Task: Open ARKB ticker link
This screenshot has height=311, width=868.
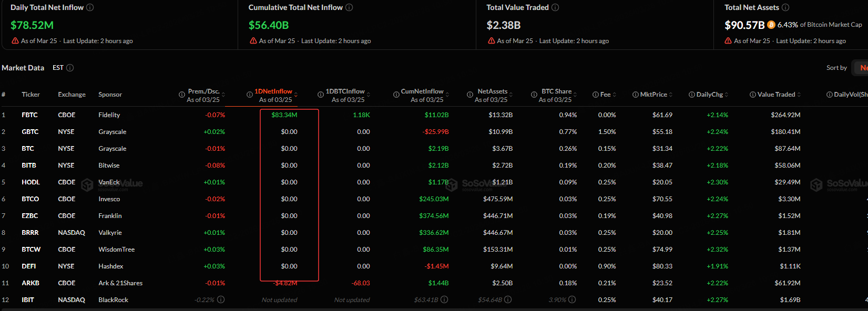Action: point(30,283)
